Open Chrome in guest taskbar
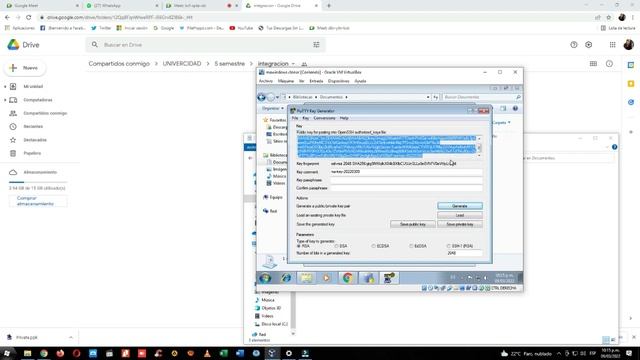 (x=347, y=278)
